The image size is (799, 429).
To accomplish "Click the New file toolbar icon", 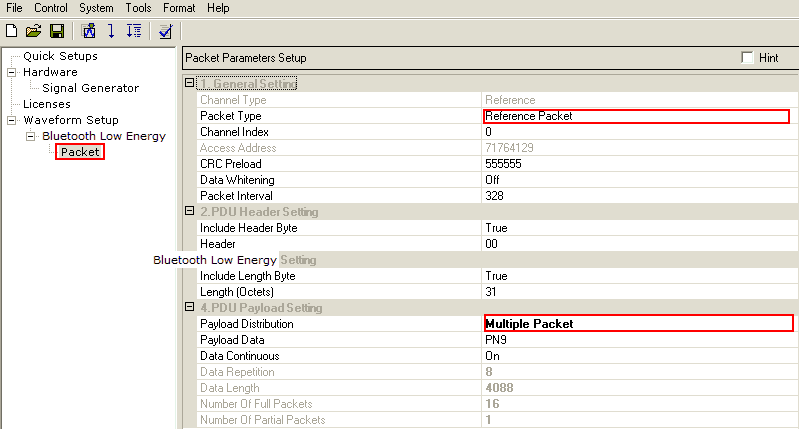I will tap(11, 31).
